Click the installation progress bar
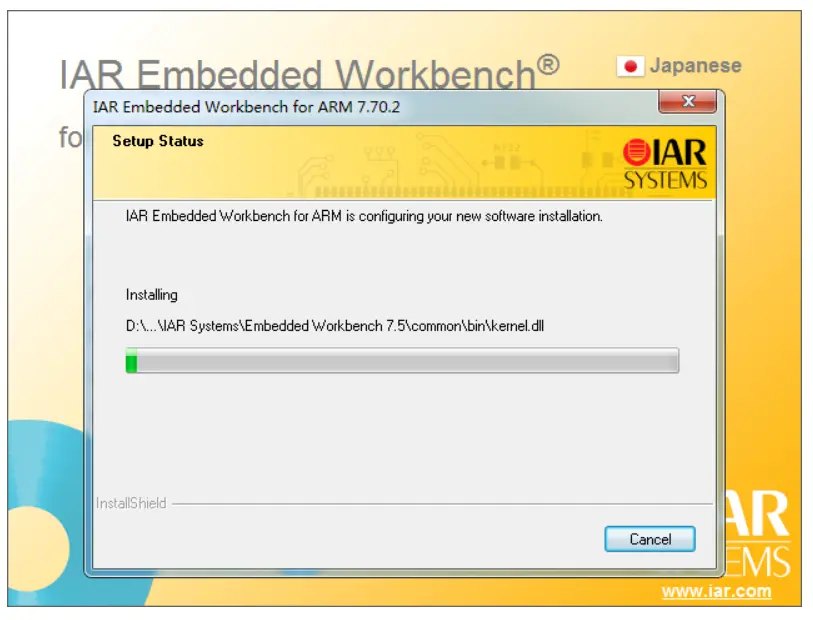The height and width of the screenshot is (620, 813). (x=402, y=360)
